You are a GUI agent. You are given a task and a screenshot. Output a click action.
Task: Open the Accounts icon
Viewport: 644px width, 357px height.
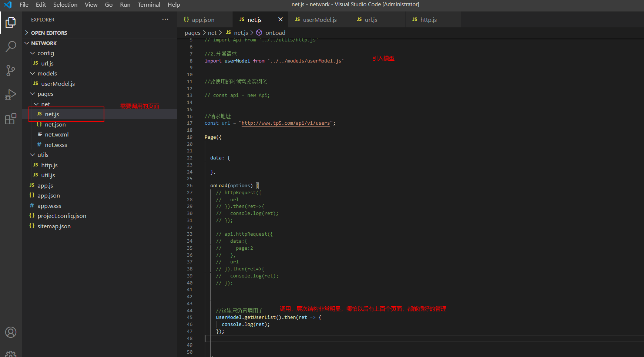pyautogui.click(x=11, y=332)
